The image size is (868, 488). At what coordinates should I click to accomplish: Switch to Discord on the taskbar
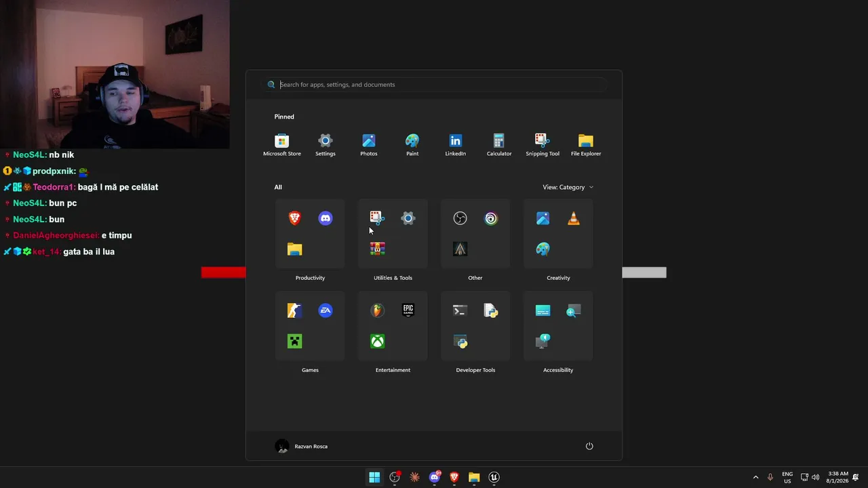[435, 477]
